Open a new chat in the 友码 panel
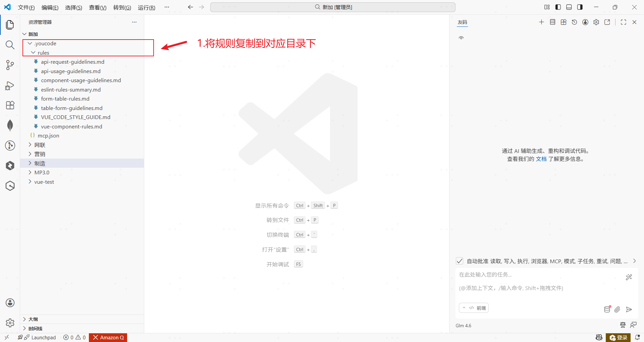Screen dimensions: 644x342 coord(541,22)
